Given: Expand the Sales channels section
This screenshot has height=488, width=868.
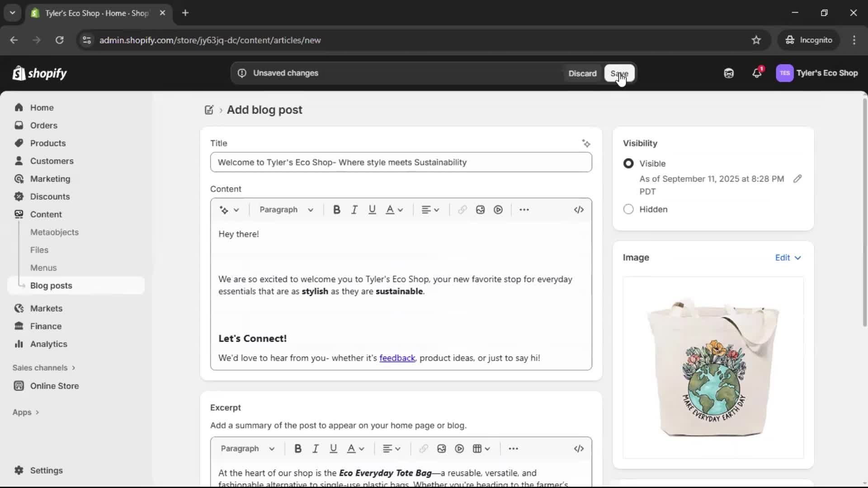Looking at the screenshot, I should pos(44,368).
